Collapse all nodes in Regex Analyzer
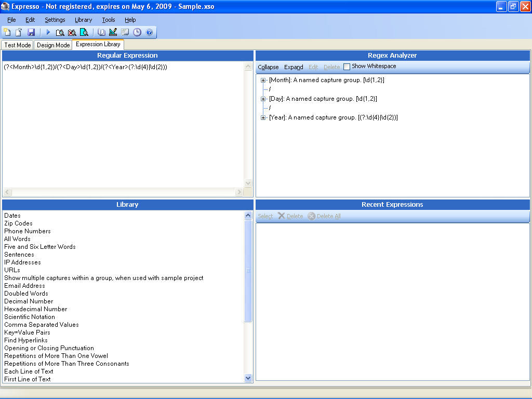This screenshot has height=399, width=532. pos(268,66)
